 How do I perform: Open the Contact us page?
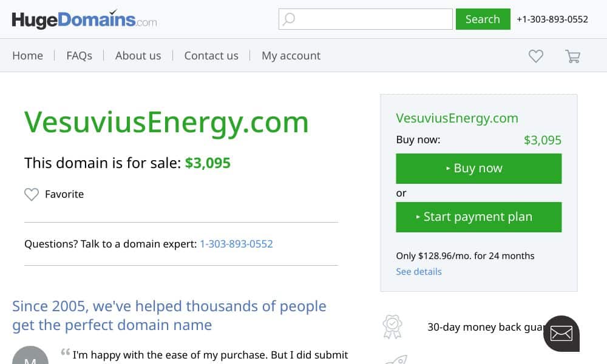pos(211,56)
